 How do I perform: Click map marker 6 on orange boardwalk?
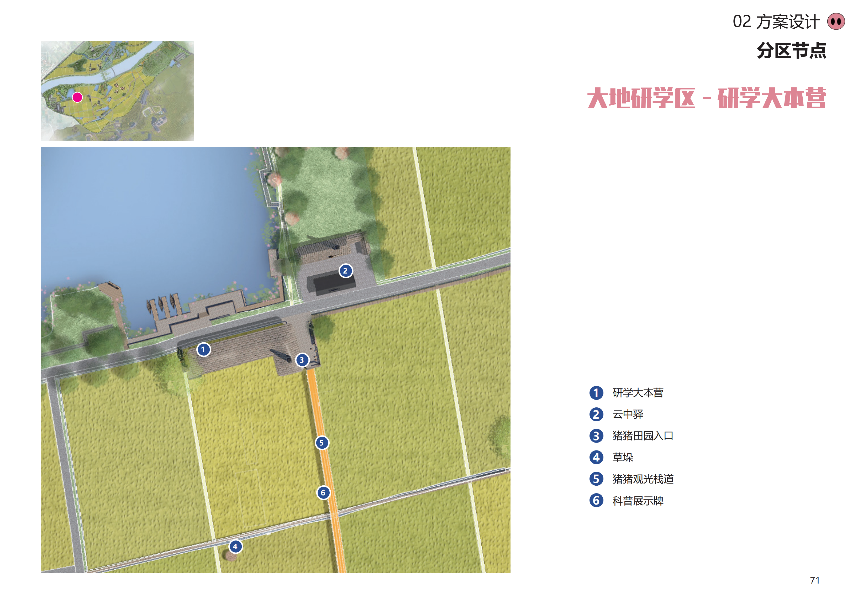pos(323,493)
